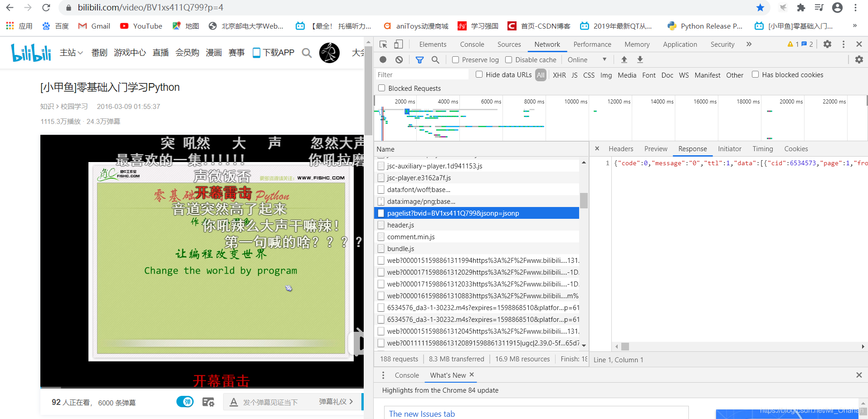Filter requests by XHR
868x419 pixels.
(559, 75)
